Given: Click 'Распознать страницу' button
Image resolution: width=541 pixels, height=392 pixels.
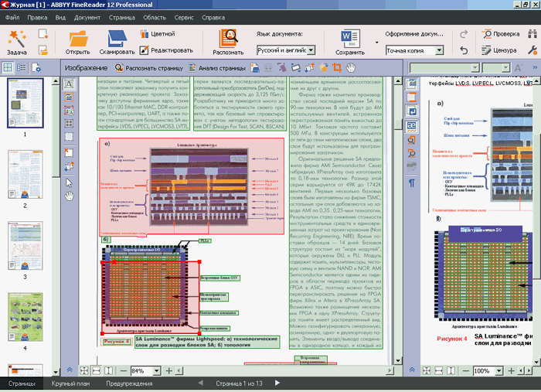Looking at the screenshot, I should [x=151, y=68].
